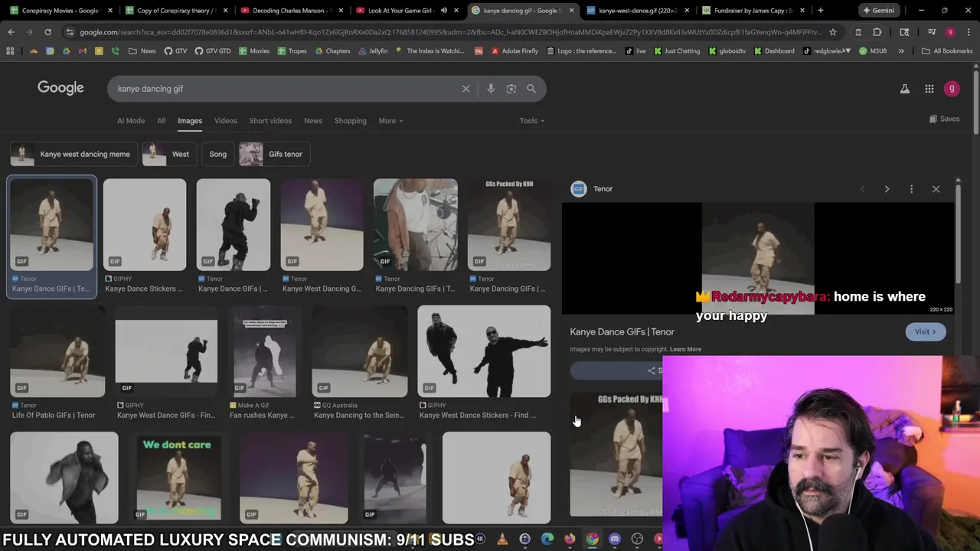
Task: Open Firefox from the taskbar
Action: [570, 540]
